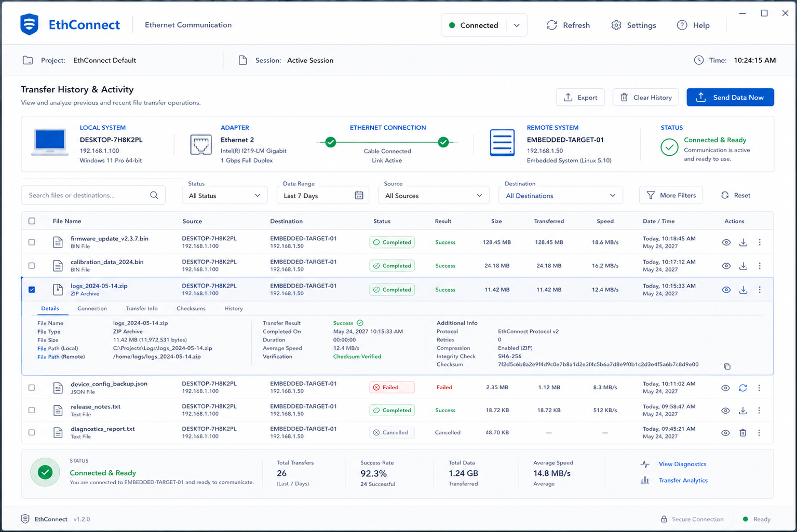797x532 pixels.
Task: Open the All Status dropdown
Action: click(225, 195)
